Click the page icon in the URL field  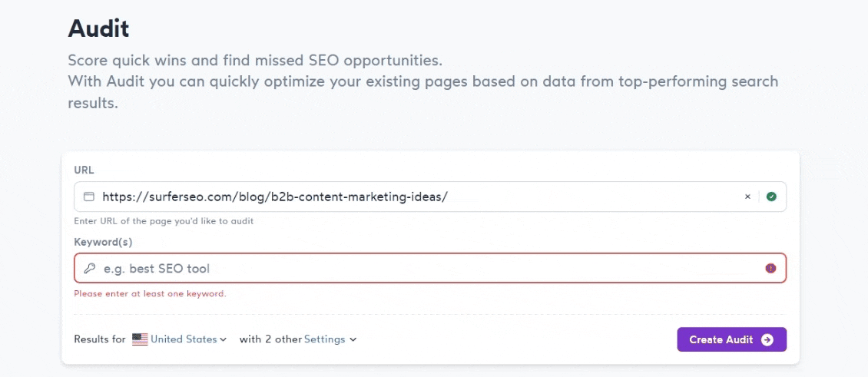[x=89, y=197]
